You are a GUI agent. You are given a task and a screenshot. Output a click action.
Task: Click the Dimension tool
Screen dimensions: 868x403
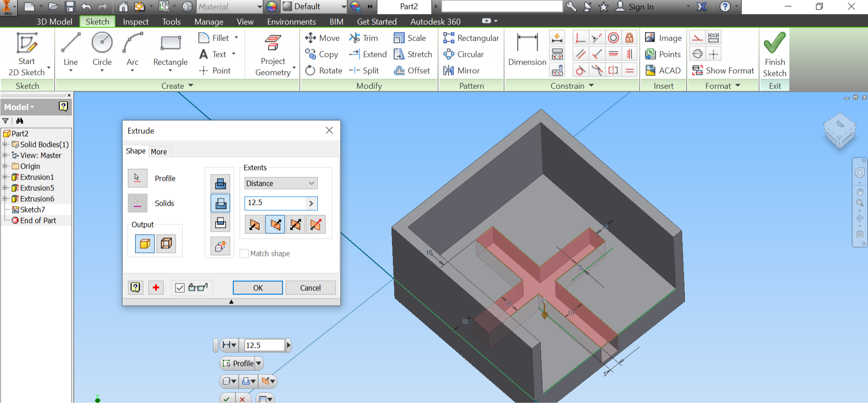(x=527, y=50)
